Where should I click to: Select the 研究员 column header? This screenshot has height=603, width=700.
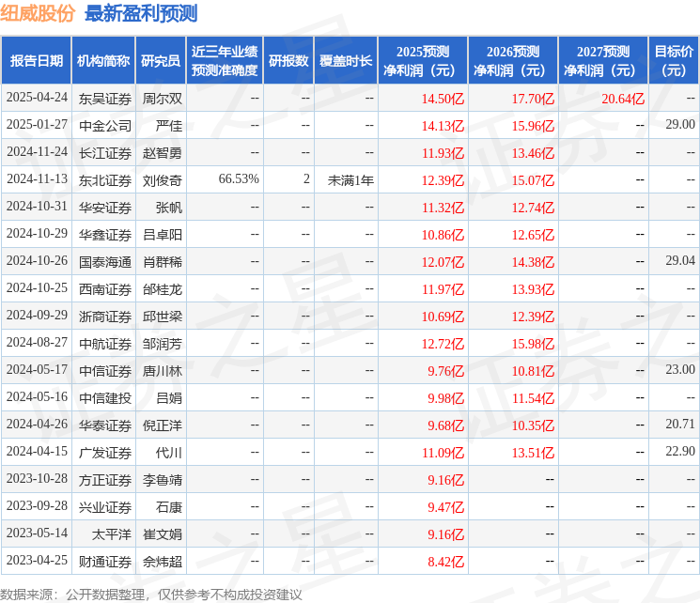pyautogui.click(x=161, y=61)
